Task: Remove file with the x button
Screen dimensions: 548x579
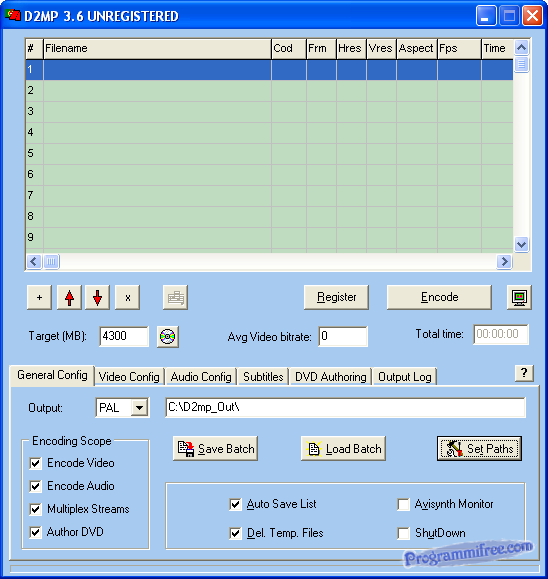Action: coord(127,297)
